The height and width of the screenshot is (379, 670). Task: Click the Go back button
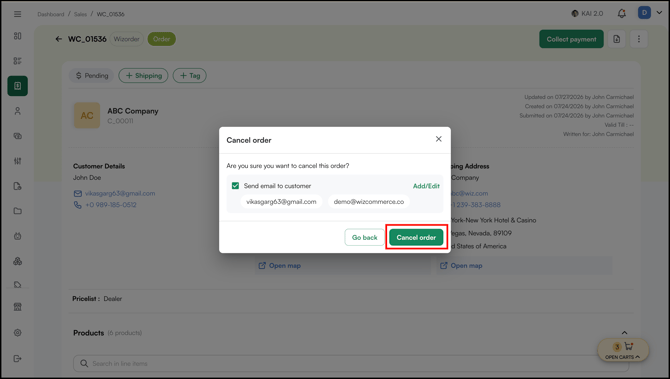pyautogui.click(x=364, y=237)
